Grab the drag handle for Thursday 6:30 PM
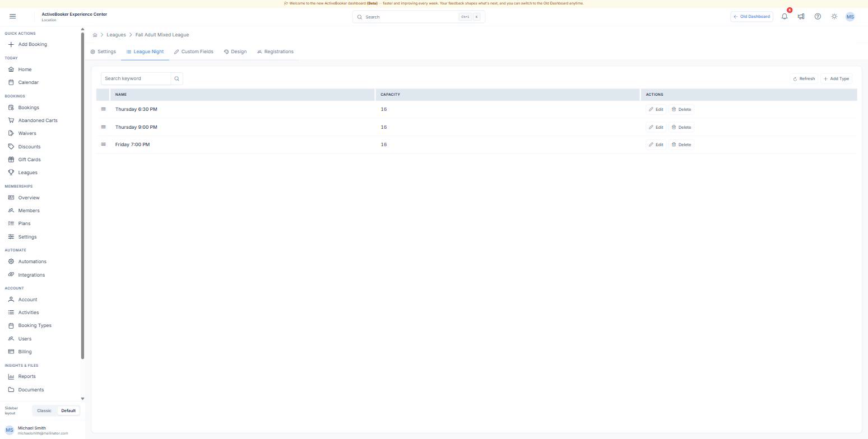The image size is (868, 439). pos(103,109)
